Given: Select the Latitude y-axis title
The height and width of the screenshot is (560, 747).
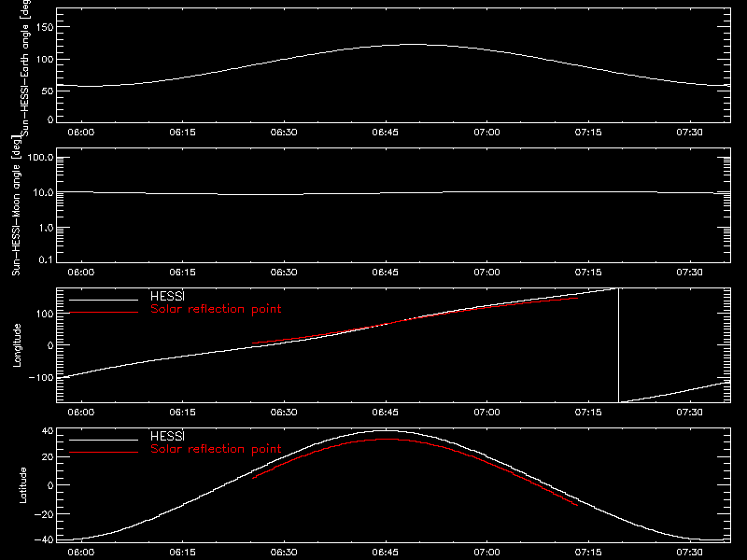Looking at the screenshot, I should pyautogui.click(x=22, y=485).
